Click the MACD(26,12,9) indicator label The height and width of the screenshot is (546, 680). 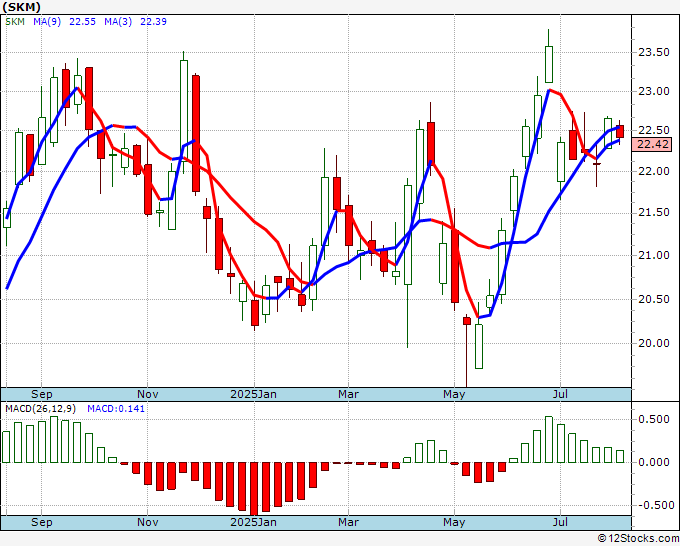pyautogui.click(x=41, y=409)
